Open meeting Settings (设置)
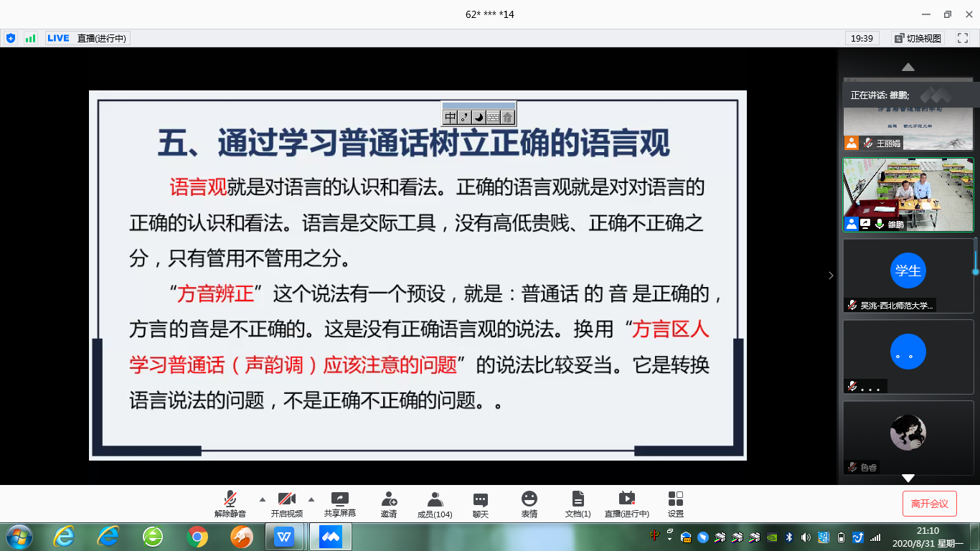Image resolution: width=980 pixels, height=551 pixels. pyautogui.click(x=675, y=499)
